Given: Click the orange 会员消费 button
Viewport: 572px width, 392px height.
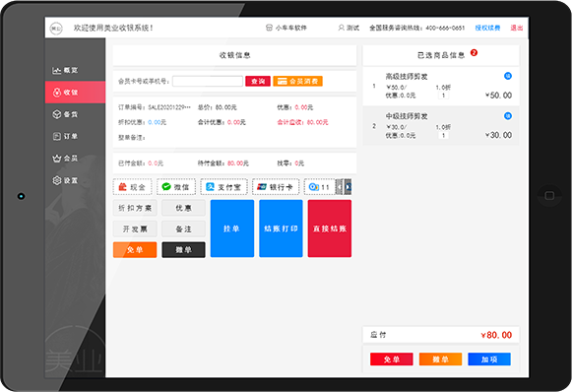Looking at the screenshot, I should (297, 81).
